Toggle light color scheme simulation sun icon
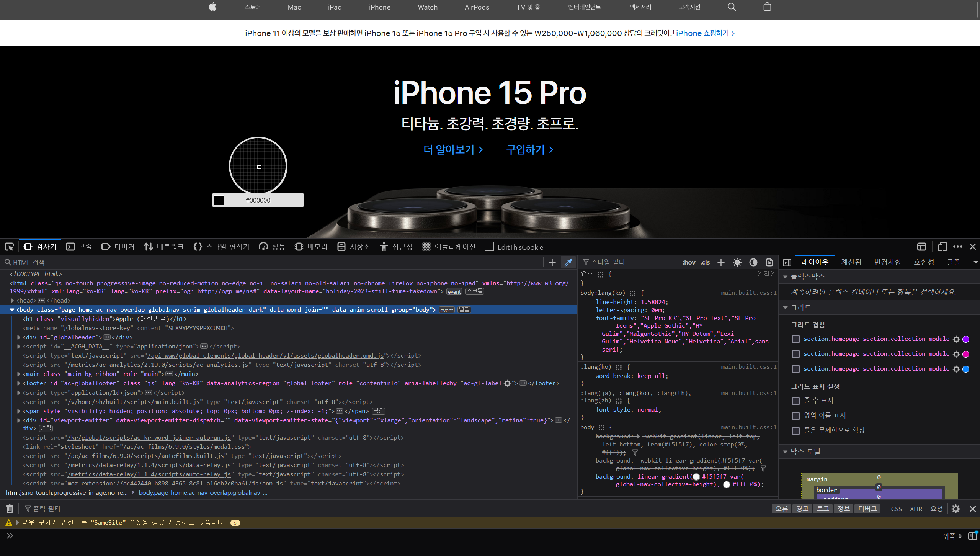The image size is (980, 556). pos(737,262)
